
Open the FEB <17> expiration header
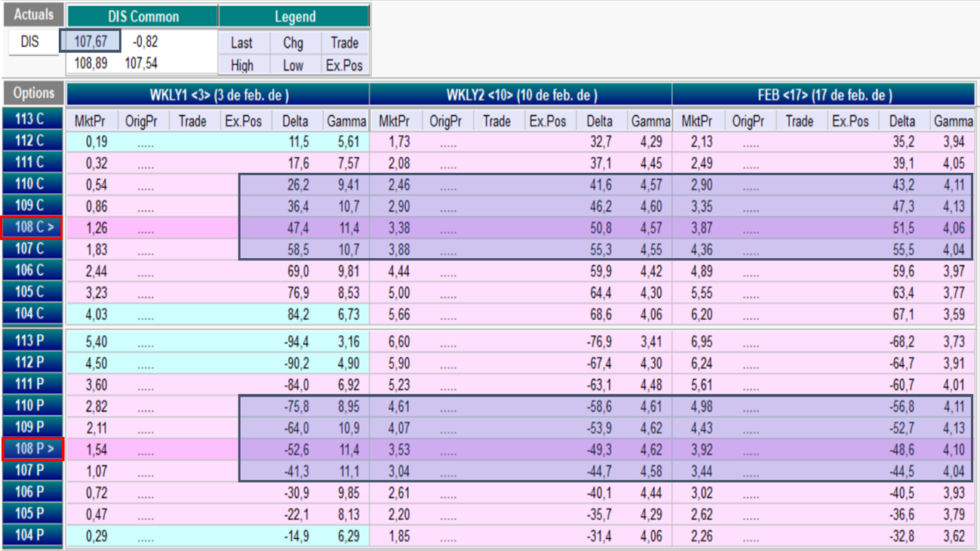click(x=825, y=95)
